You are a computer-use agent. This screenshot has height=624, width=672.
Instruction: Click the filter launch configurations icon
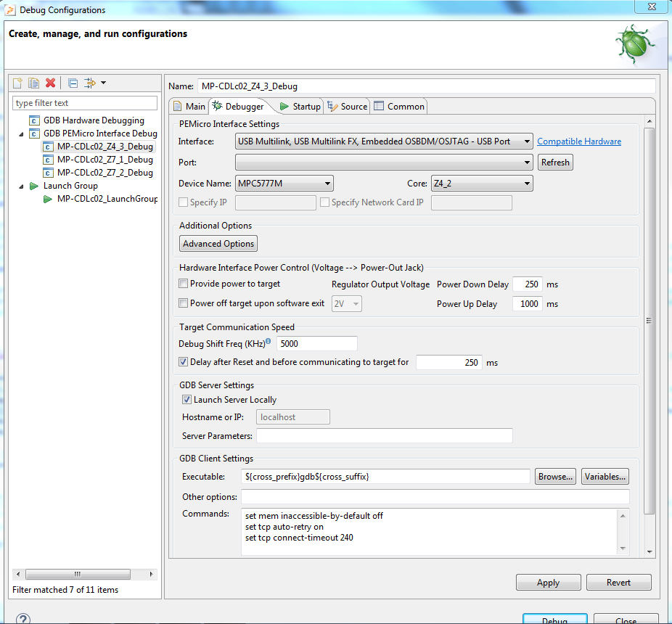point(89,83)
